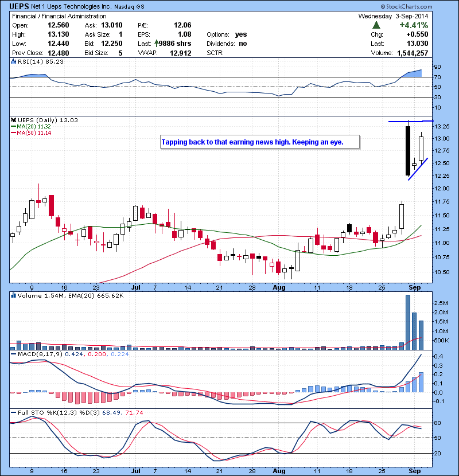The width and height of the screenshot is (459, 476).
Task: Click the 90 level on the RSI axis
Action: coord(438,67)
